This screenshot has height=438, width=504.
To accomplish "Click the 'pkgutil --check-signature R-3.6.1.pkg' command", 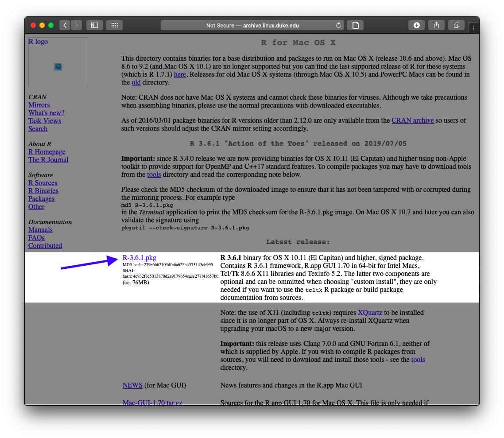I will 185,228.
